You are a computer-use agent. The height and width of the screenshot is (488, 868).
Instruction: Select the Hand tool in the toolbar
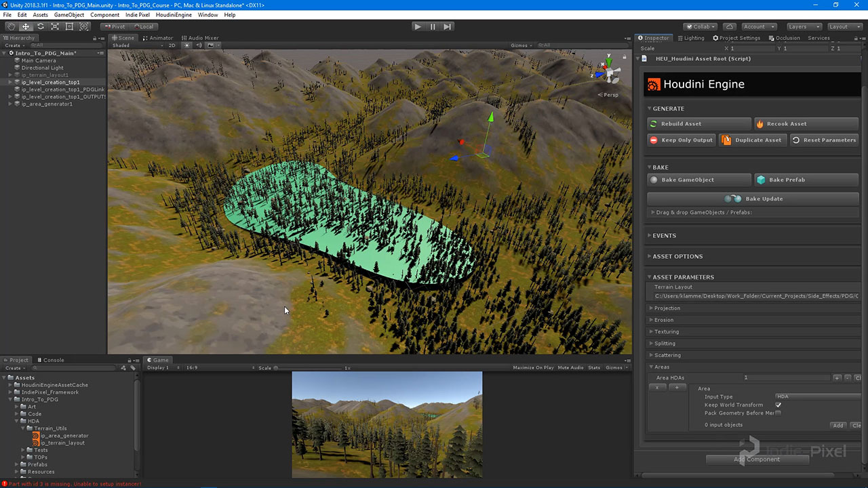click(x=11, y=26)
